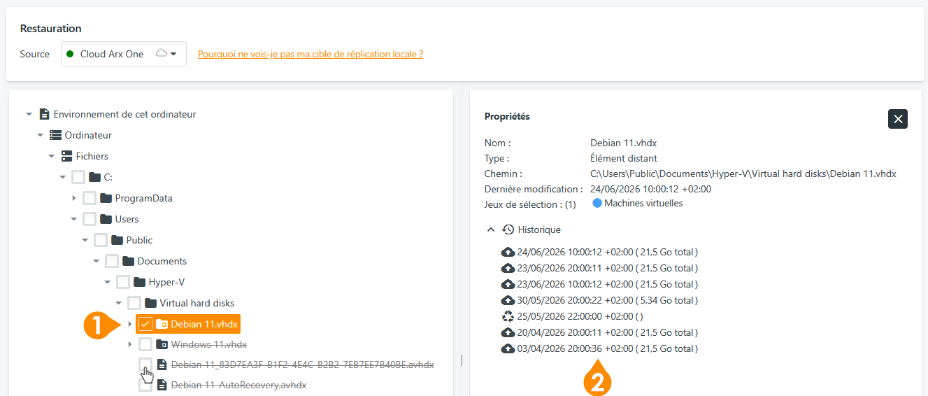928x396 pixels.
Task: Click the Debian 11.vhdx disk icon
Action: pos(162,324)
